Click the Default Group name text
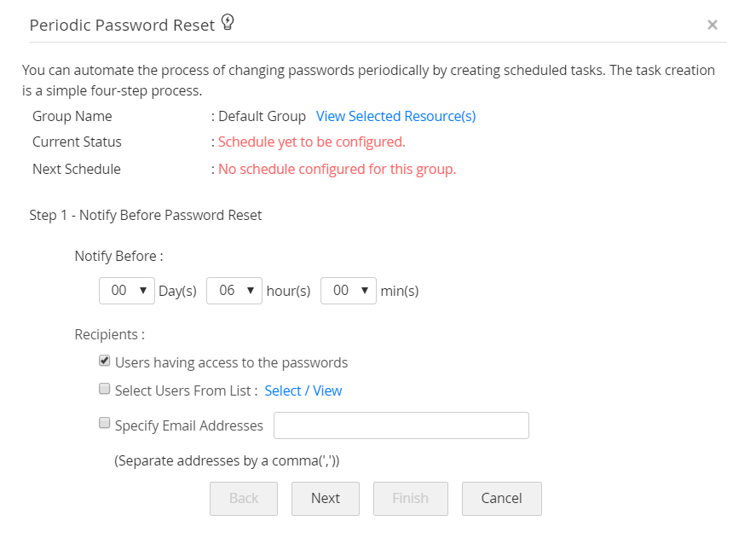The image size is (756, 538). 262,116
